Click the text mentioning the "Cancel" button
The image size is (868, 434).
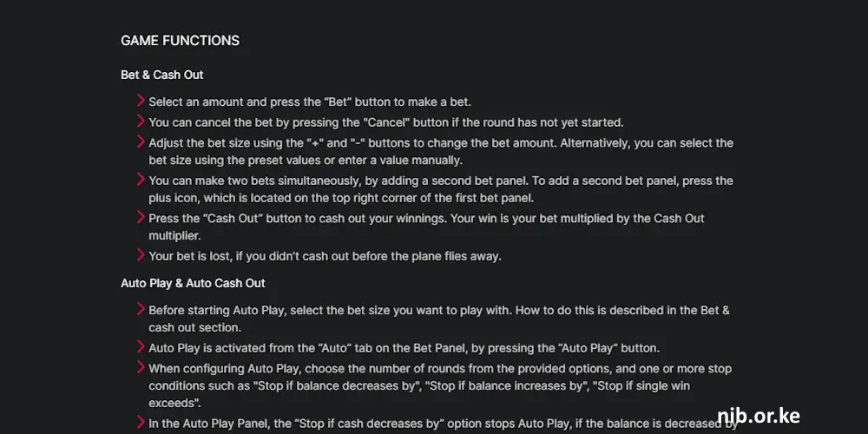[386, 122]
